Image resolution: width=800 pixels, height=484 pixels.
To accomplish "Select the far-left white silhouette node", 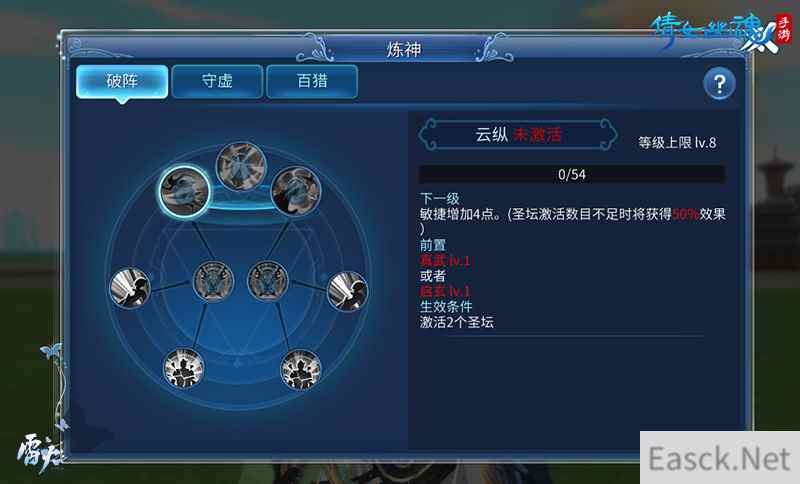I will click(x=130, y=288).
